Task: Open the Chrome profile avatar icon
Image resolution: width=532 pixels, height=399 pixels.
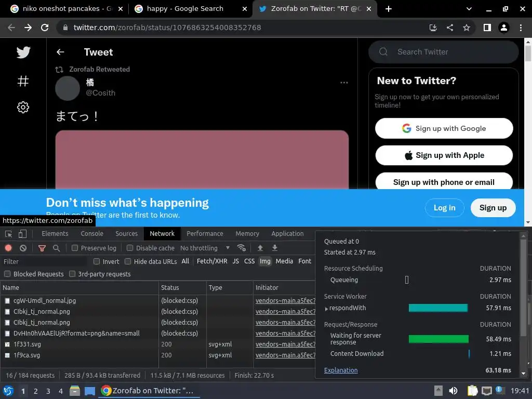Action: [504, 28]
